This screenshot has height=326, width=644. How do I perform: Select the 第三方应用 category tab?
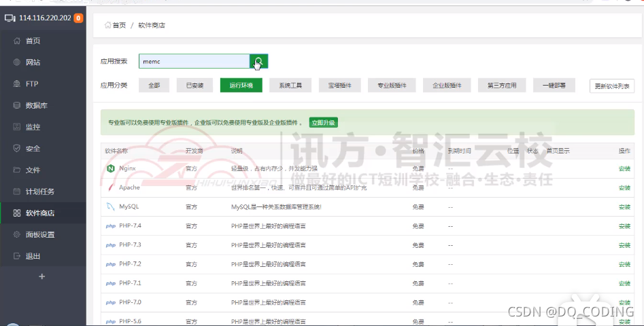coord(502,86)
